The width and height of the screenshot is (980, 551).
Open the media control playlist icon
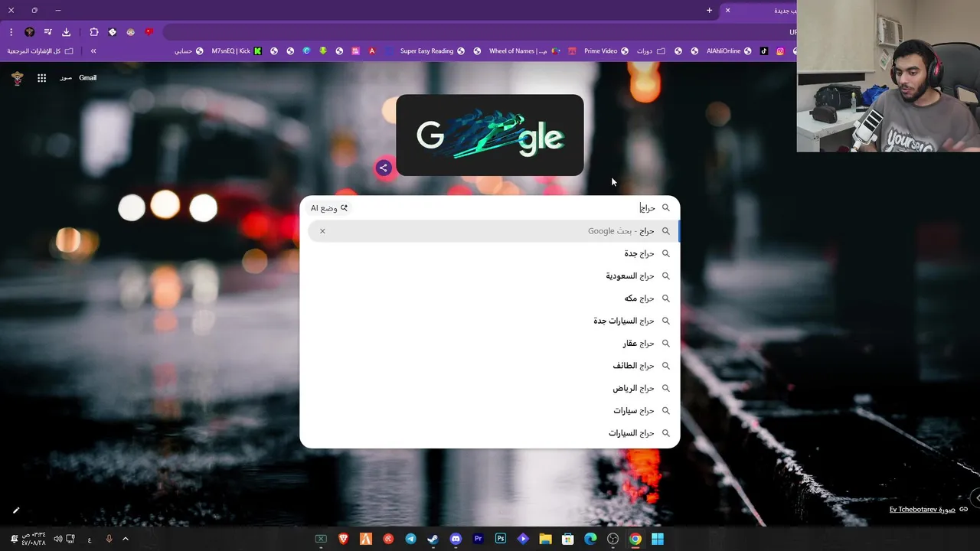click(x=48, y=32)
